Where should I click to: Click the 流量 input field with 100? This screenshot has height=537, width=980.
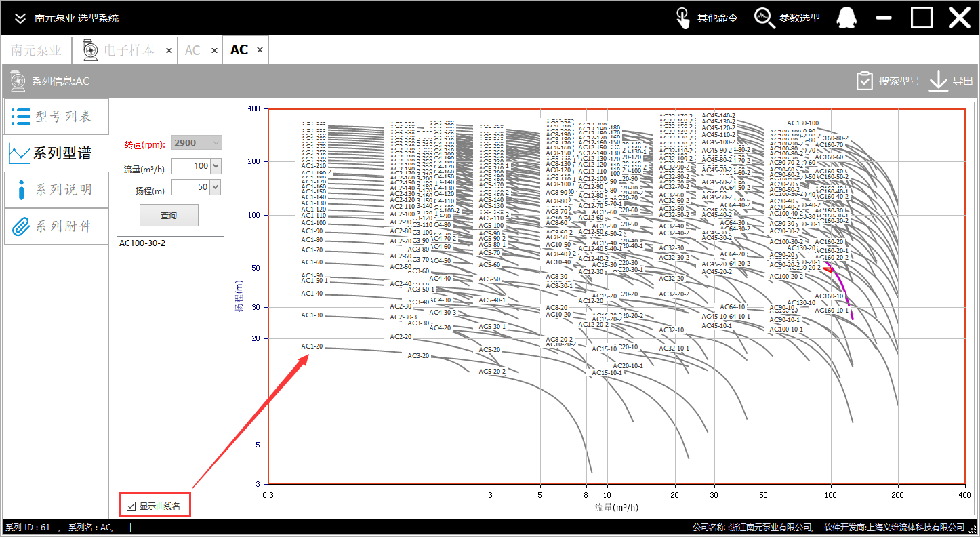tap(191, 166)
